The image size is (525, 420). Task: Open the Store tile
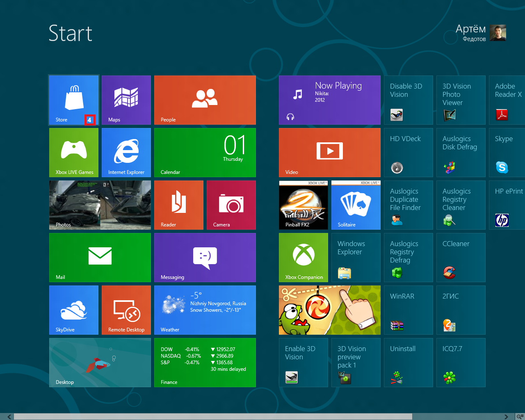pyautogui.click(x=74, y=100)
